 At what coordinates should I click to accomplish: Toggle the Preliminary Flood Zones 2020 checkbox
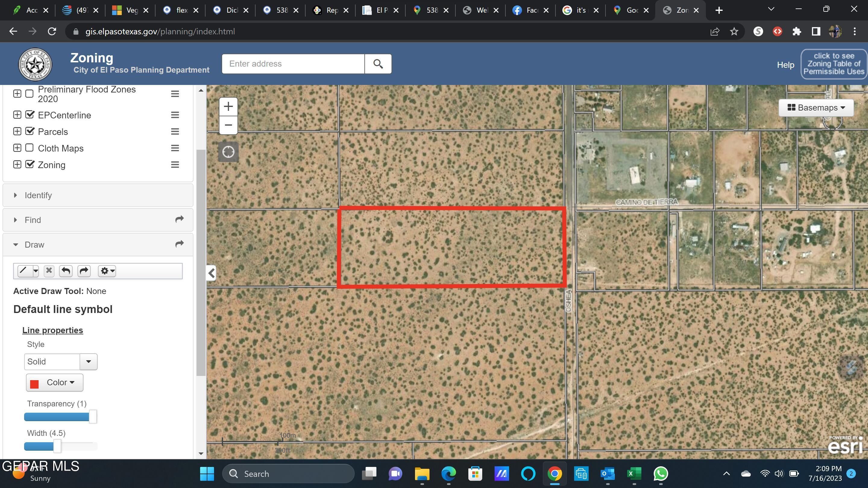click(x=30, y=94)
